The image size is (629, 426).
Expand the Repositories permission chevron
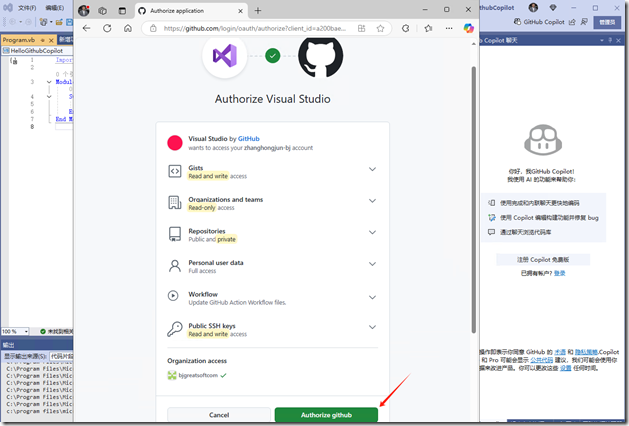pyautogui.click(x=372, y=232)
